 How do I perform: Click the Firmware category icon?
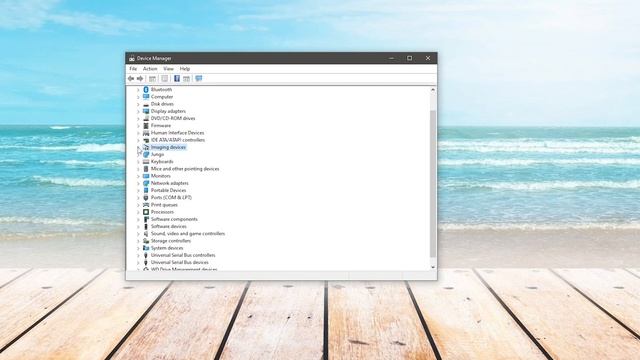[x=146, y=126]
